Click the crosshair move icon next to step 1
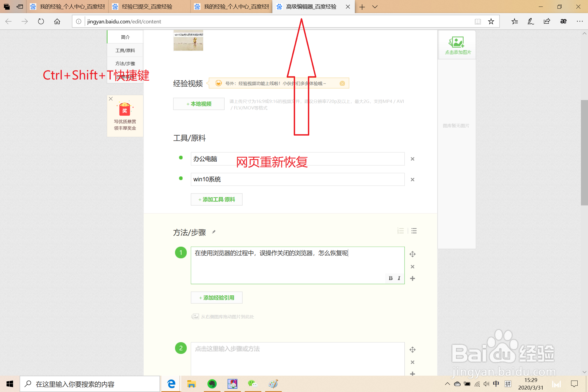The image size is (588, 392). (412, 254)
